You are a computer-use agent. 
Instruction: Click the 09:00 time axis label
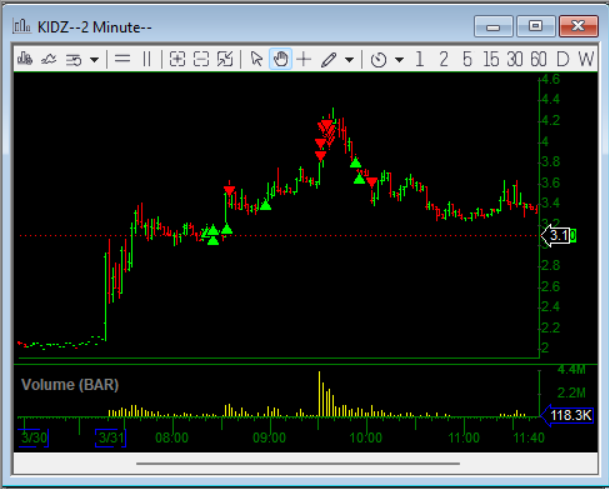pos(269,438)
